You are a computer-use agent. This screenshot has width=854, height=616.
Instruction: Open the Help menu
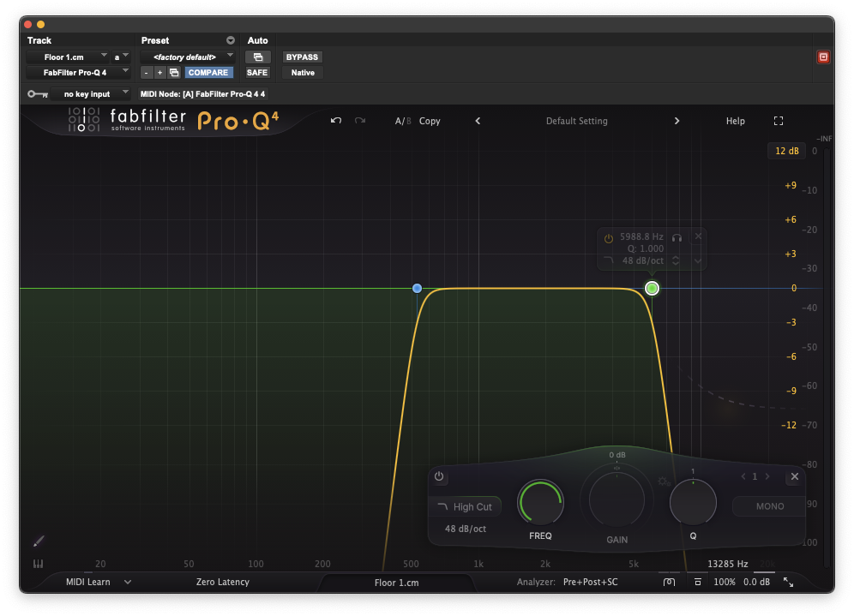click(x=736, y=121)
